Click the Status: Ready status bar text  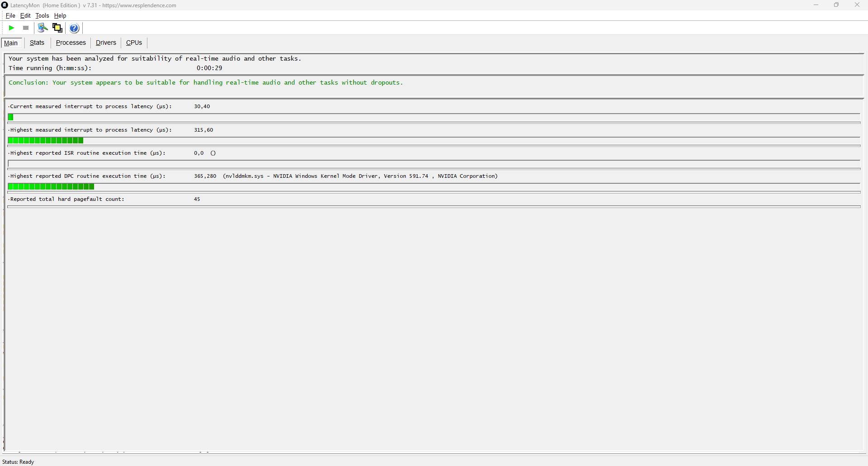click(x=18, y=462)
